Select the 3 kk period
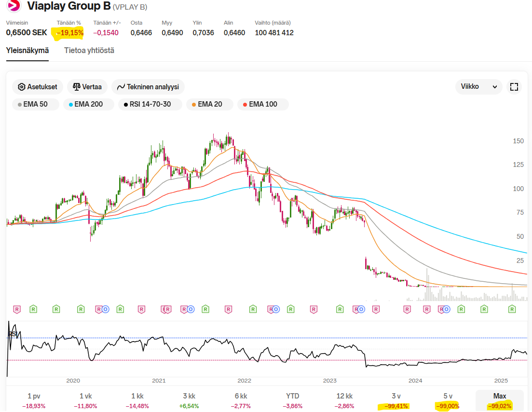Image resolution: width=532 pixels, height=412 pixels. pos(189,400)
